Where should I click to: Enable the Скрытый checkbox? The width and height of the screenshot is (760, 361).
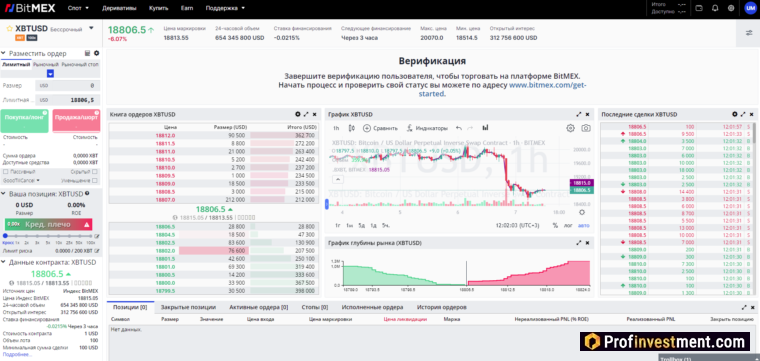[x=95, y=172]
